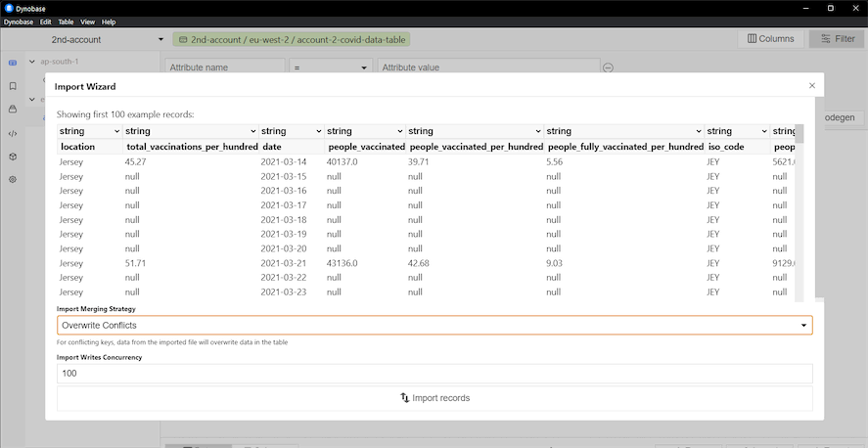
Task: Open the settings gear in sidebar
Action: pos(13,180)
